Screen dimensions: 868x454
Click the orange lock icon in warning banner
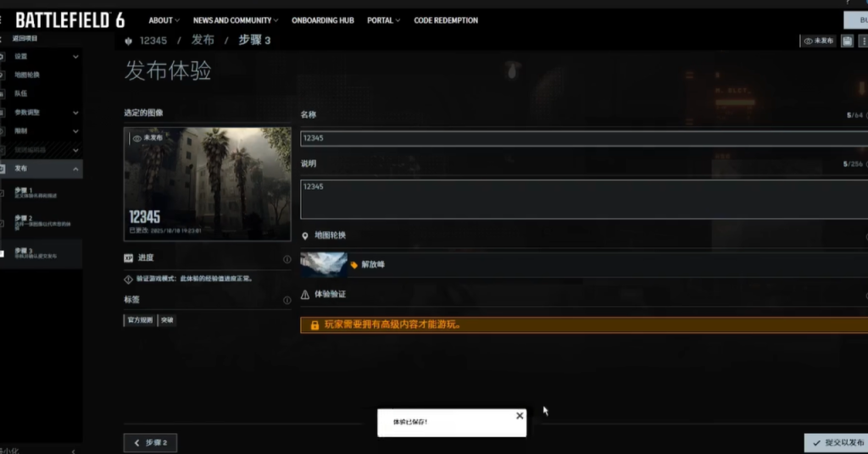[x=314, y=325]
